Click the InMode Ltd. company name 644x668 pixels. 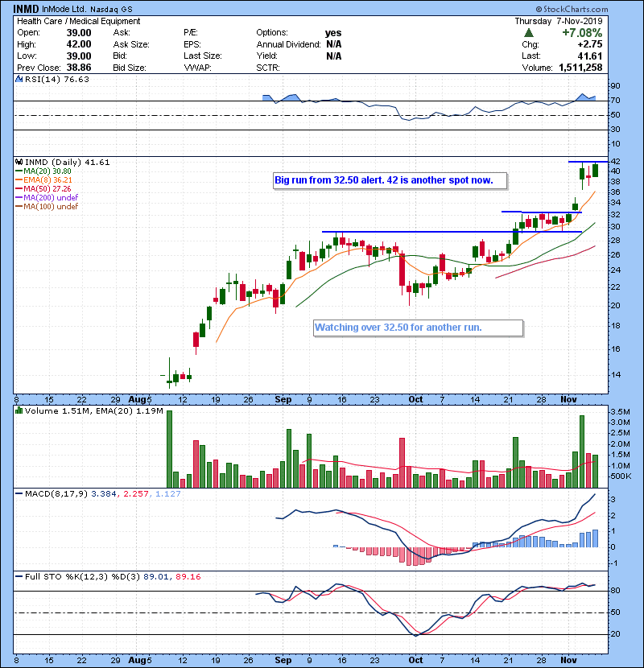coord(64,10)
